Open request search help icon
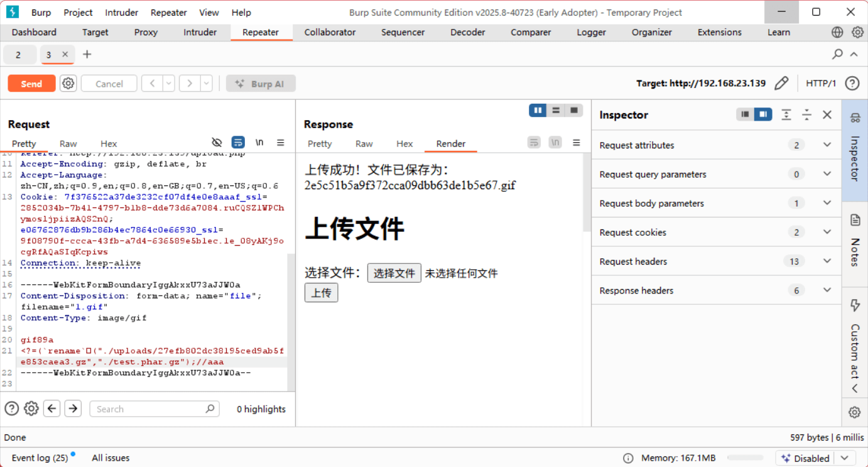868x467 pixels. click(11, 409)
